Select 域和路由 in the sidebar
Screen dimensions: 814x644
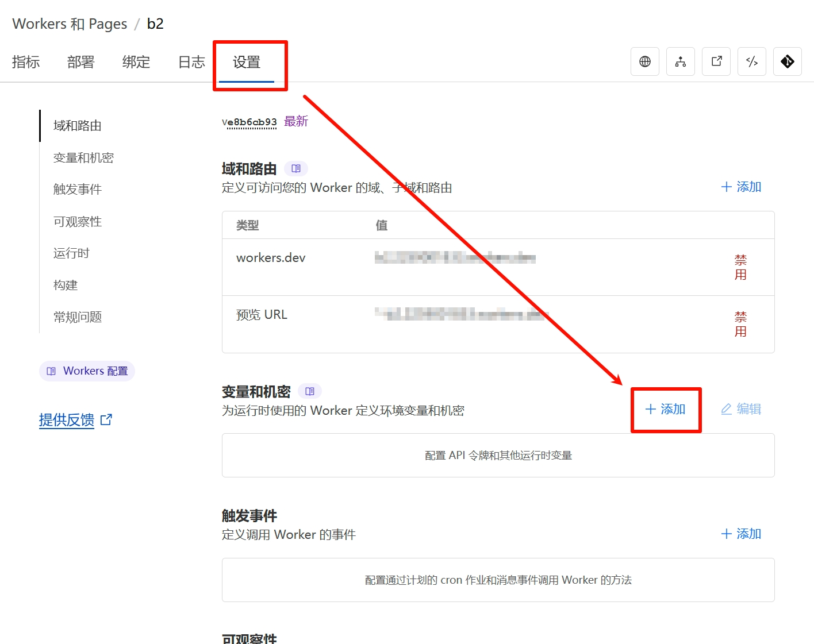point(78,126)
